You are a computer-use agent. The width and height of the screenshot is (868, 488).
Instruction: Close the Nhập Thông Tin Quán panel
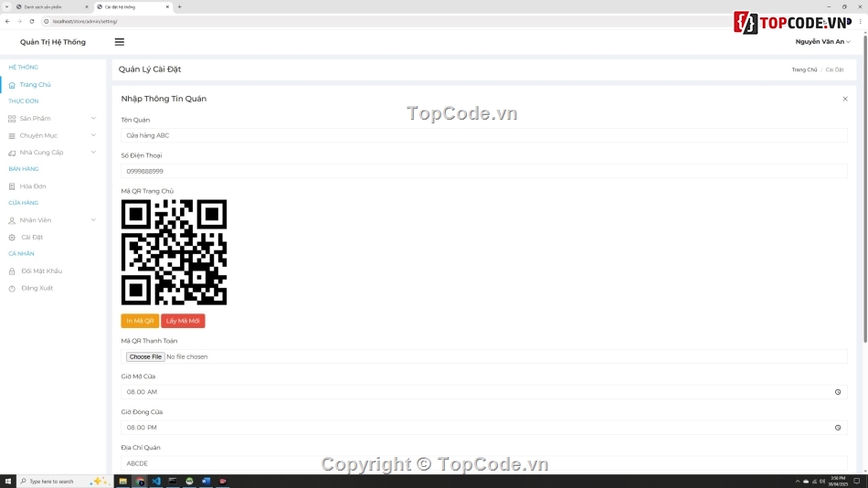tap(845, 99)
